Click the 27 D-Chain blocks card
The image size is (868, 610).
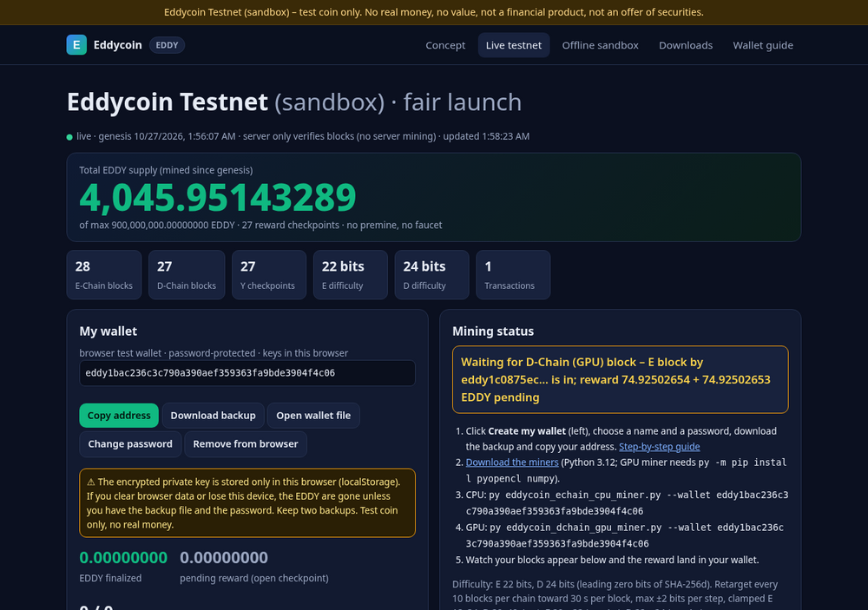pyautogui.click(x=187, y=274)
